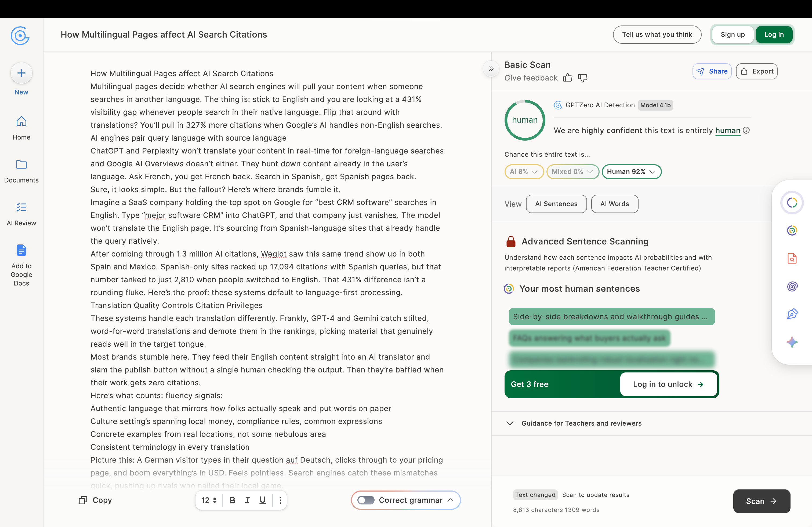The image size is (812, 527).
Task: Open Documents folder in the sidebar
Action: tap(21, 171)
